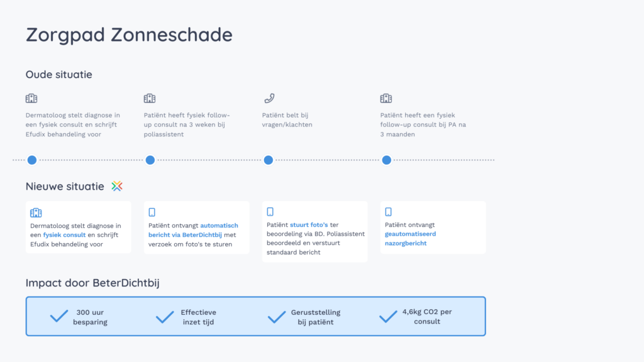Click the 'stuurt foto's' highlighted link
Screen dimensions: 644x362
click(x=309, y=224)
